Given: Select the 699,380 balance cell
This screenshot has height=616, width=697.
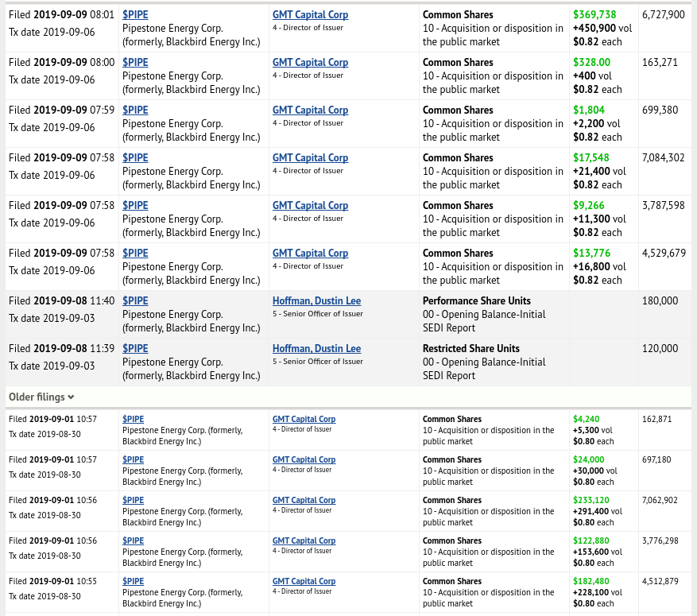Looking at the screenshot, I should click(660, 110).
